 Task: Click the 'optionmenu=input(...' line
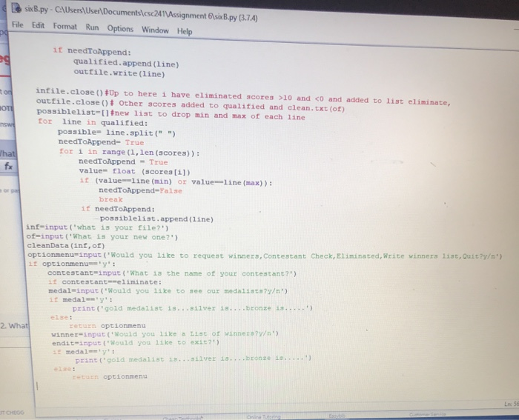tap(265, 256)
